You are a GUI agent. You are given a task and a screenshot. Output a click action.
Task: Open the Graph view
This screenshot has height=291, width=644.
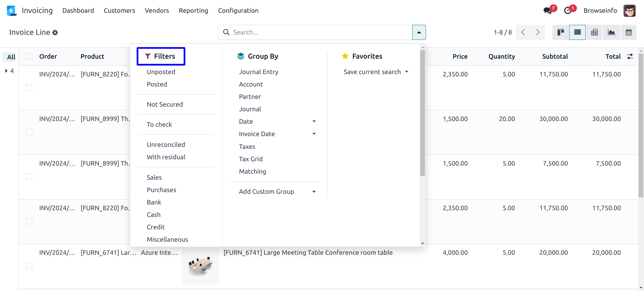[611, 32]
